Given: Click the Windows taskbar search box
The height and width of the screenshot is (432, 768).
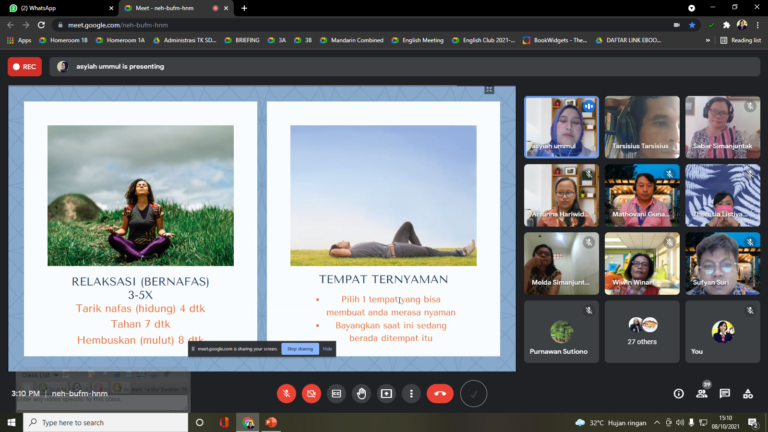Looking at the screenshot, I should [100, 423].
